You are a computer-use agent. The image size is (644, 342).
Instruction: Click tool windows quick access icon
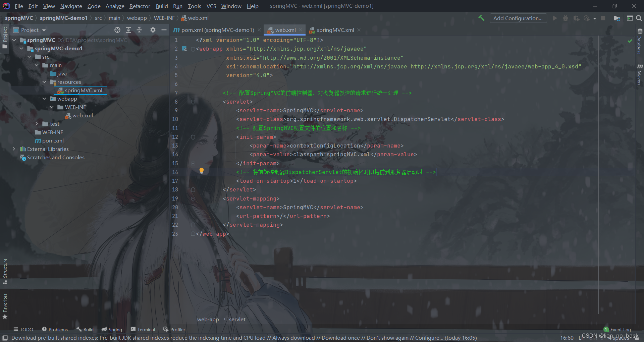[5, 338]
